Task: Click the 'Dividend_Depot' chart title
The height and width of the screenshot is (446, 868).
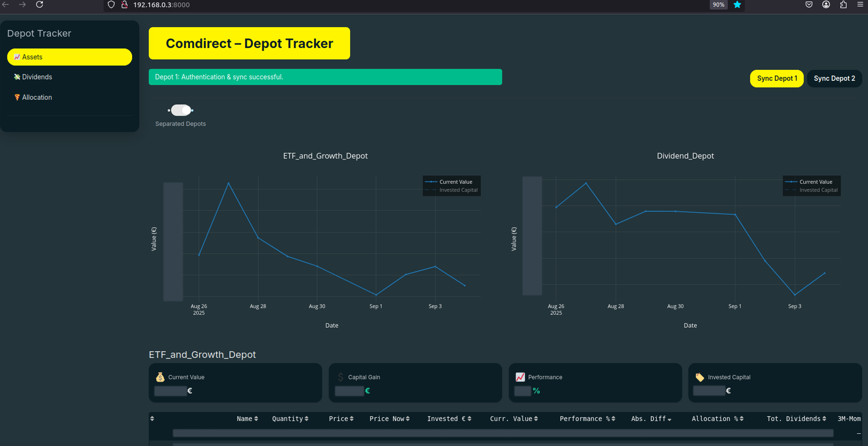Action: 686,156
